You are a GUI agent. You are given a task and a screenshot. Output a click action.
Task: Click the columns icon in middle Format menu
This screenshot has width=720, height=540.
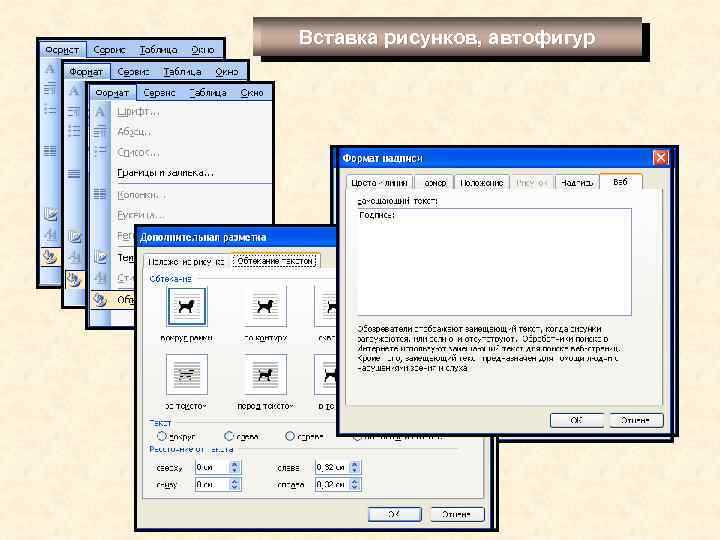coord(74,174)
